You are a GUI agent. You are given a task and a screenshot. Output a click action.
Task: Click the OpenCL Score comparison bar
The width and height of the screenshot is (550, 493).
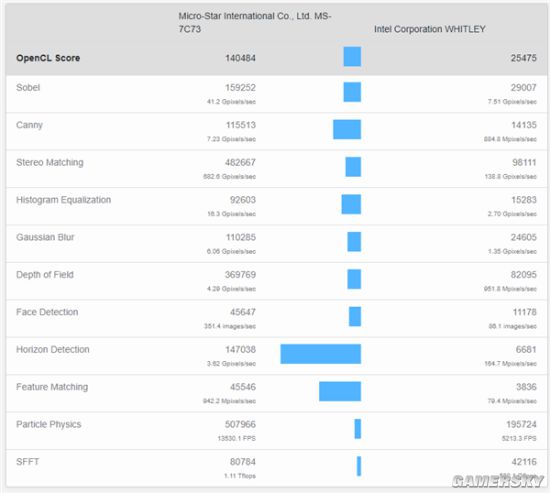352,56
